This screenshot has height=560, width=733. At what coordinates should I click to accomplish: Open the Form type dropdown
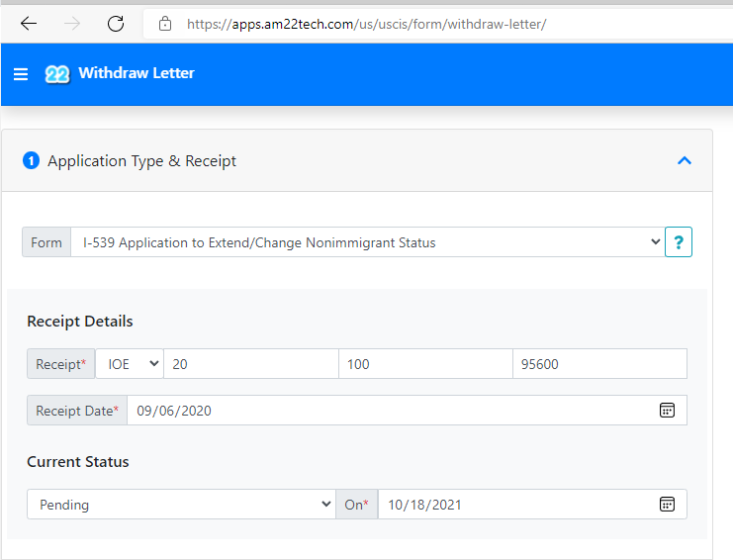pyautogui.click(x=366, y=242)
